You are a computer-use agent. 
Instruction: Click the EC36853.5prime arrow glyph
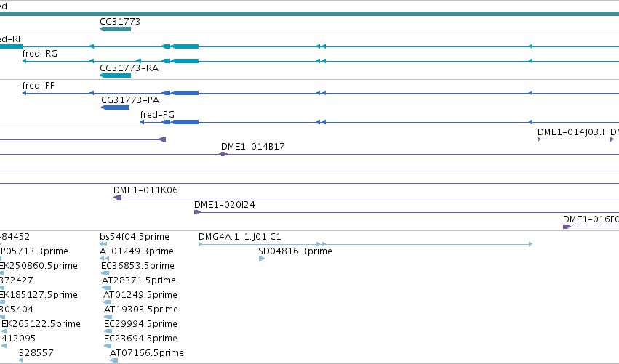(105, 273)
